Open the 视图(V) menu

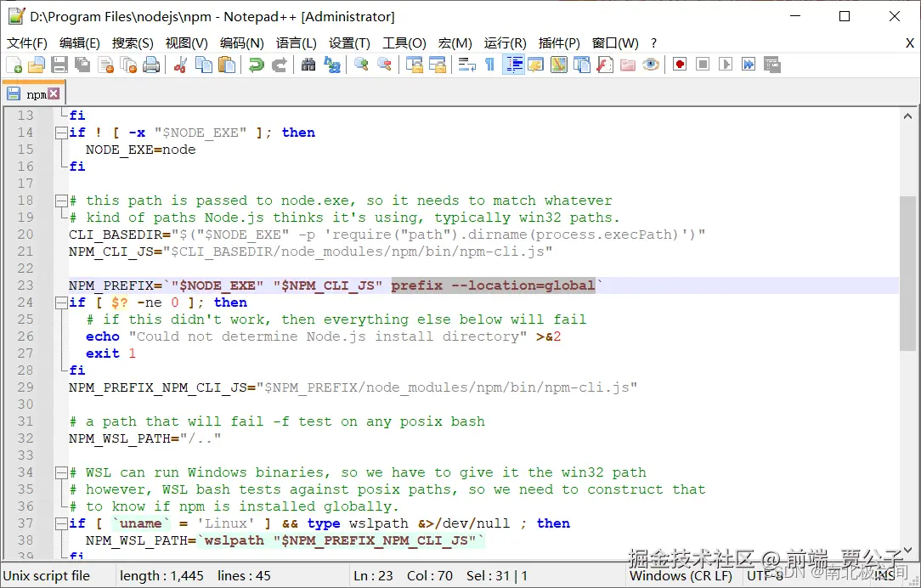coord(187,43)
